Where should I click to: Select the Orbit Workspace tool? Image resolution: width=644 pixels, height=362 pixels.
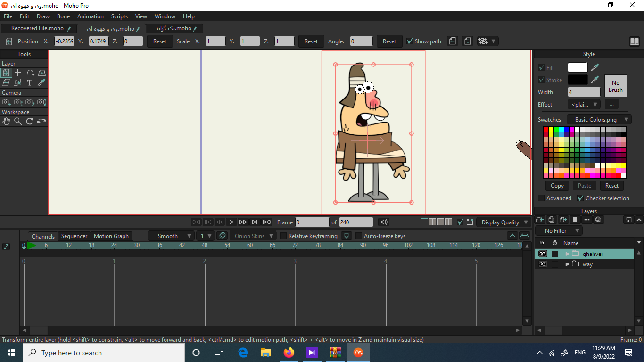click(x=41, y=121)
